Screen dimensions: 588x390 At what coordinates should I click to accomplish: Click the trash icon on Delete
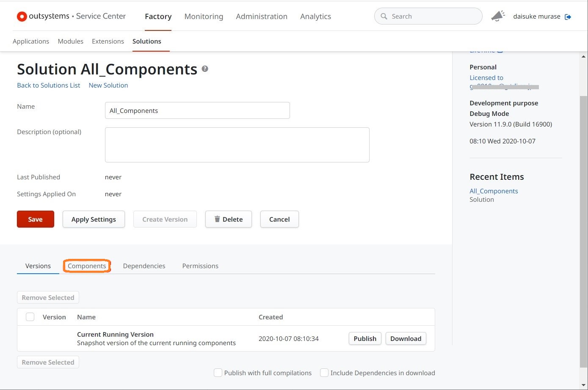point(217,219)
